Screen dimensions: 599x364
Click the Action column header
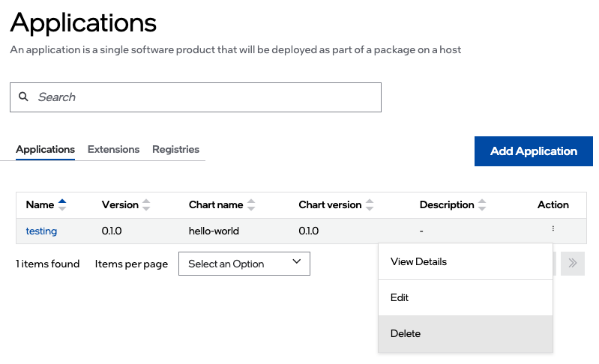[553, 204]
